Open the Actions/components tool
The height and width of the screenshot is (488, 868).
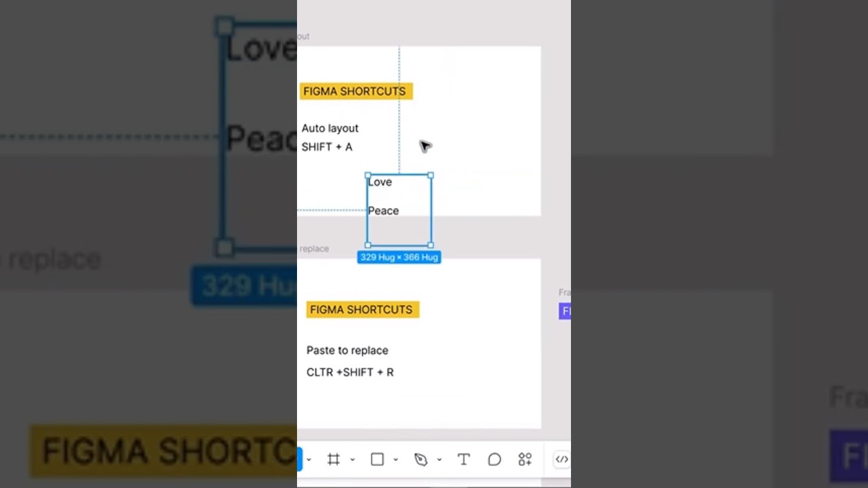pyautogui.click(x=525, y=460)
